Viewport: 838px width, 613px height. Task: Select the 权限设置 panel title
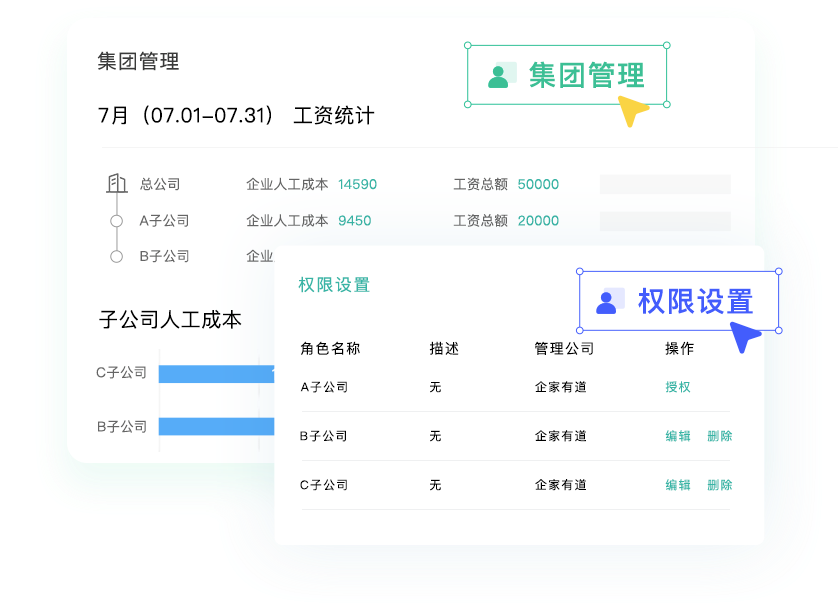pos(334,285)
